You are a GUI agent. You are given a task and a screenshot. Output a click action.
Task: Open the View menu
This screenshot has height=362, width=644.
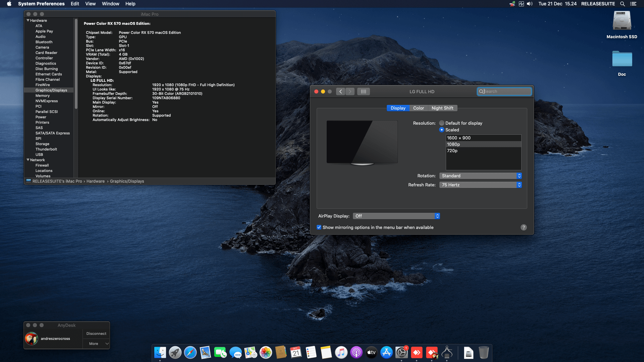click(90, 4)
